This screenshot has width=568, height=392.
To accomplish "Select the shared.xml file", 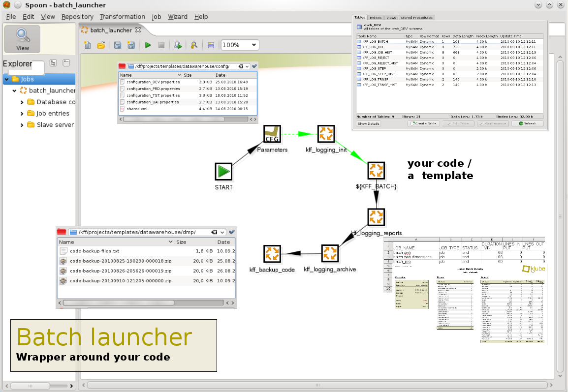I will (x=188, y=109).
